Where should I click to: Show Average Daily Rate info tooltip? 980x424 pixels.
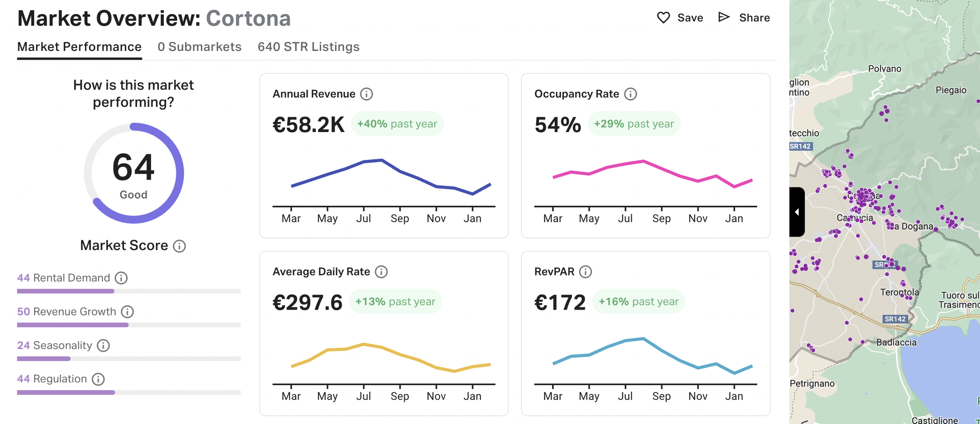pos(381,272)
